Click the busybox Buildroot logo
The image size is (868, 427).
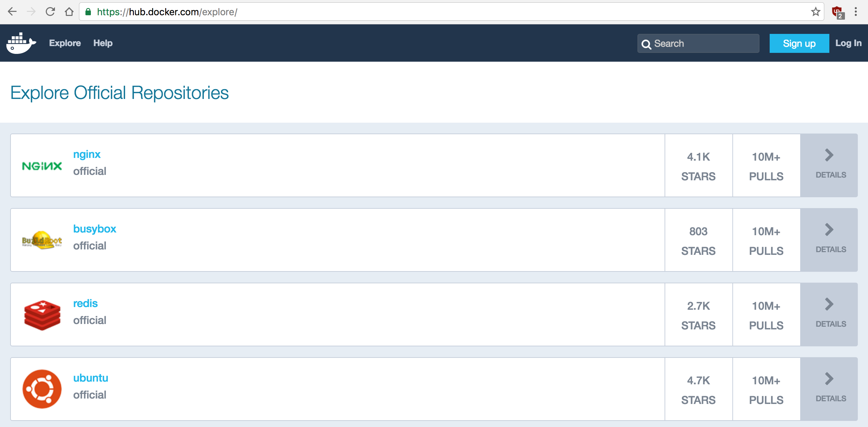42,240
